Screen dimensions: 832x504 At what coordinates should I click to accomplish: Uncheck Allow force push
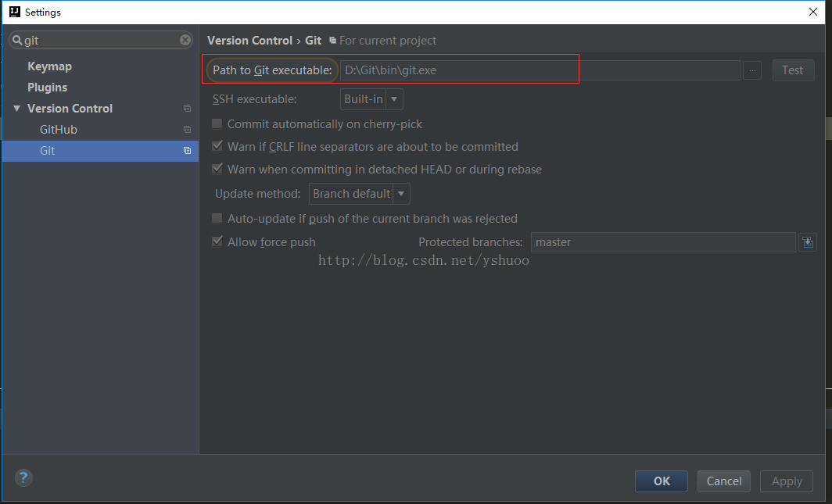tap(217, 241)
